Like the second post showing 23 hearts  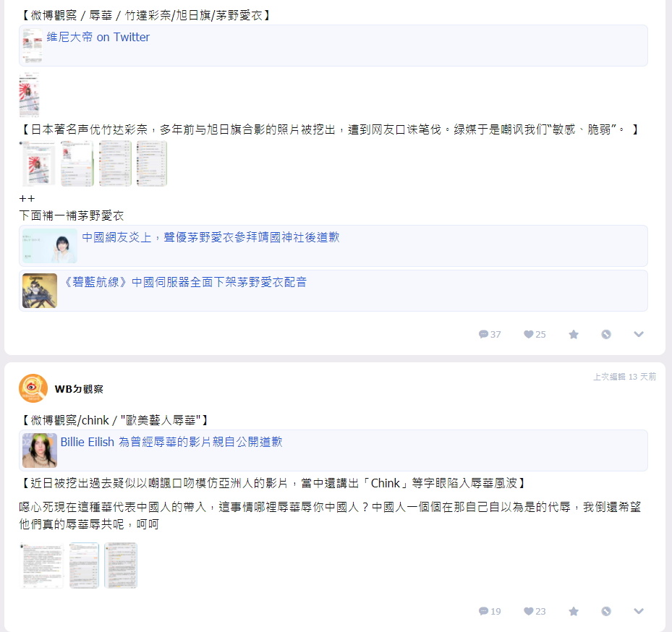pos(535,611)
